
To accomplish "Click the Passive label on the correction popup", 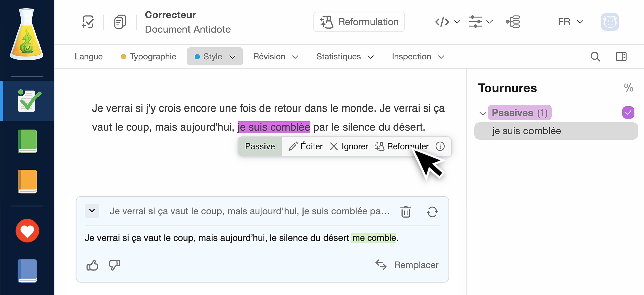I will pyautogui.click(x=259, y=146).
